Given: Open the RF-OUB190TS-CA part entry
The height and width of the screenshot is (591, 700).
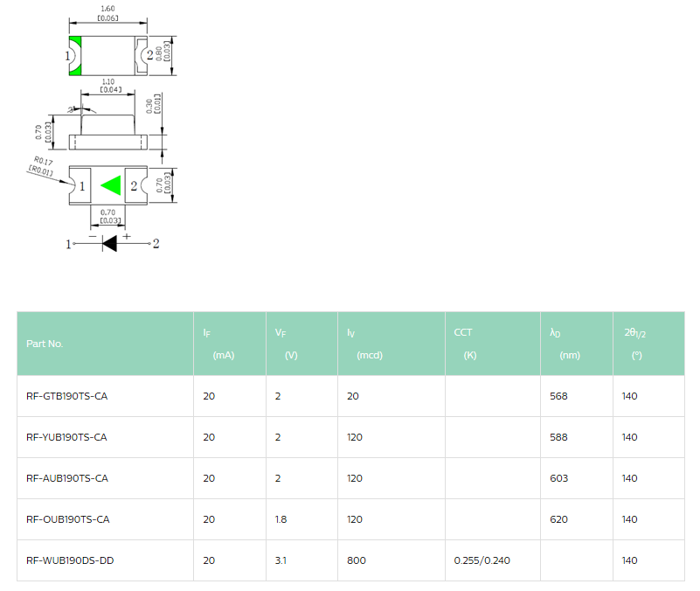Looking at the screenshot, I should pos(68,519).
